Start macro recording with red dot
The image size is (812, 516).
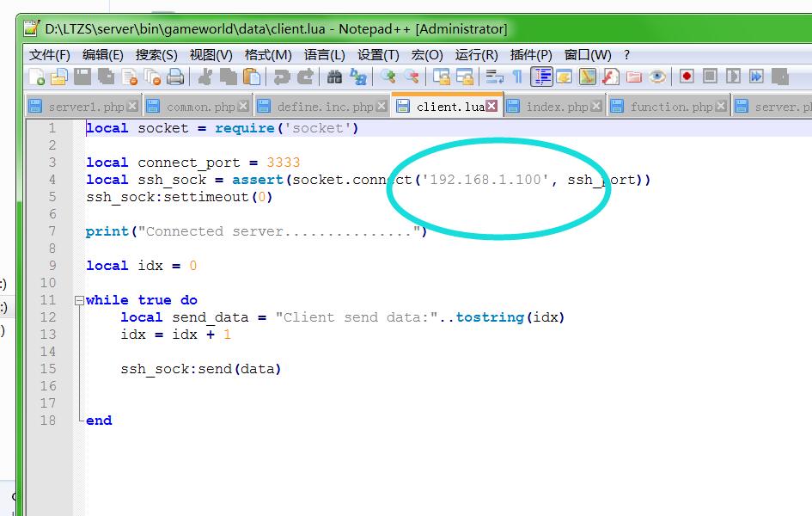coord(687,77)
